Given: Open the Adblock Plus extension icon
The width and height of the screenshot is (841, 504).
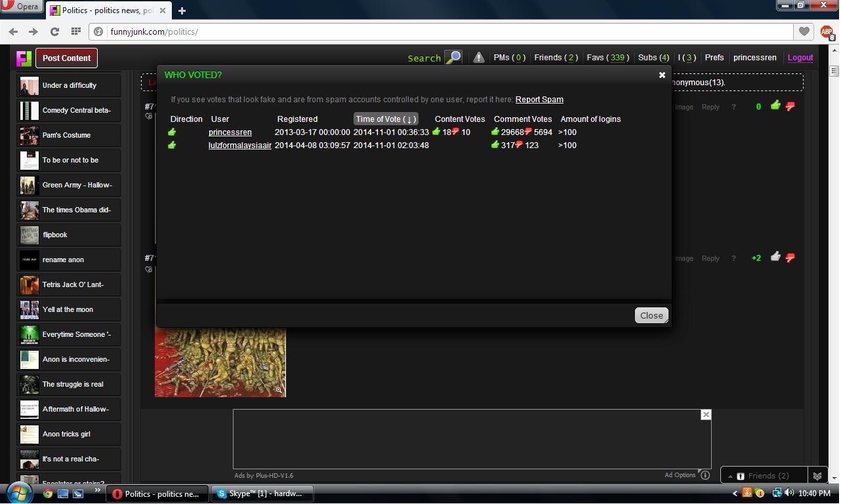Looking at the screenshot, I should (x=827, y=31).
